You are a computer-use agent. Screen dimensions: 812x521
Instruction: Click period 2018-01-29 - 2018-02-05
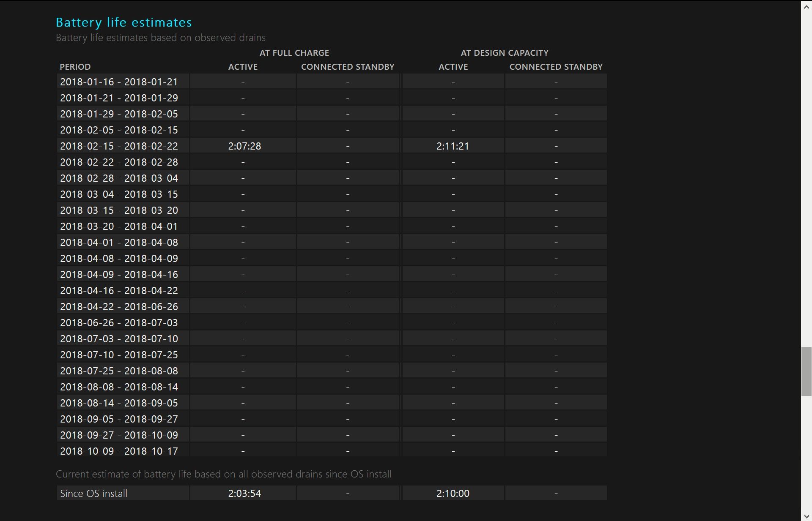coord(119,114)
